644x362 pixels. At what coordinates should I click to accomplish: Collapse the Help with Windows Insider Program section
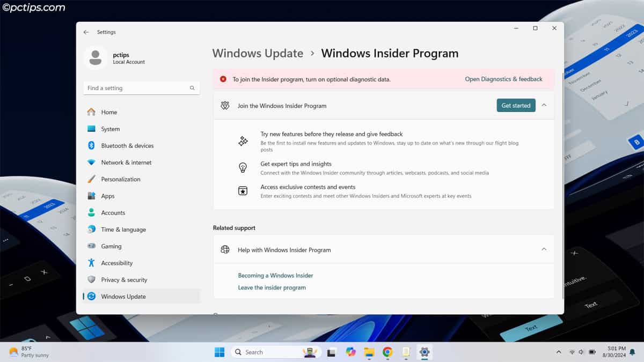544,249
